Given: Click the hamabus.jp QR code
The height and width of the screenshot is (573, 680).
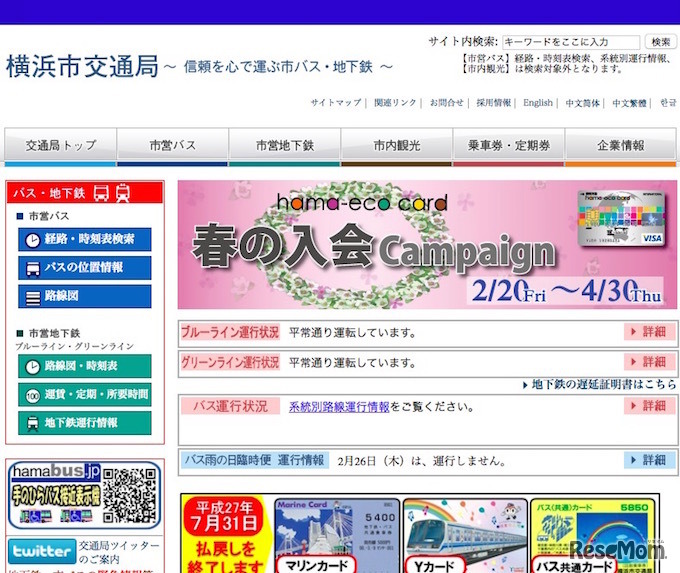Looking at the screenshot, I should pyautogui.click(x=129, y=496).
